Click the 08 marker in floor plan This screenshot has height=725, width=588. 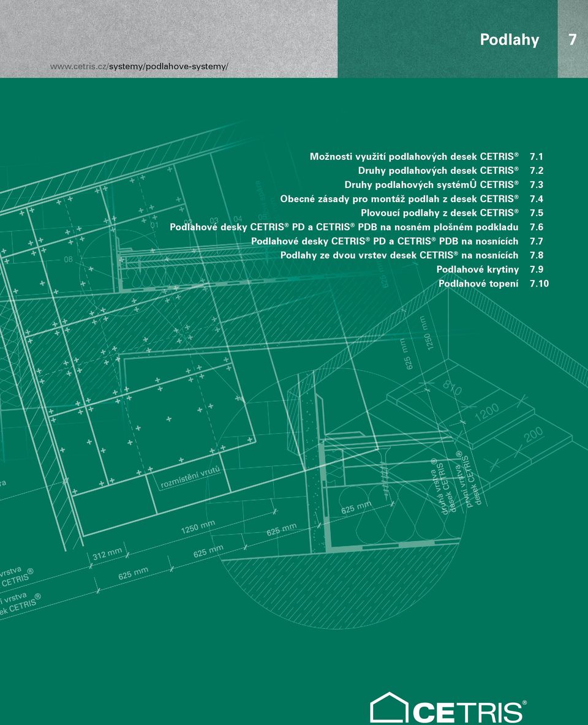69,260
